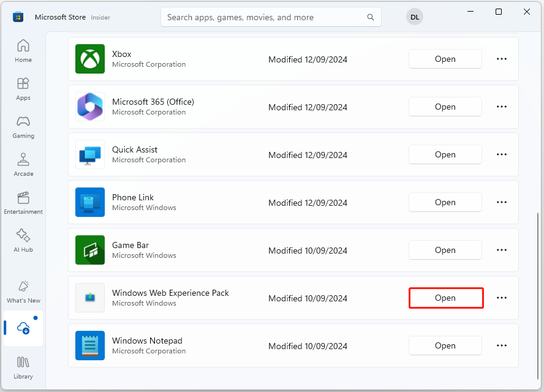Show more options for Windows Notepad
The image size is (544, 392).
click(502, 345)
